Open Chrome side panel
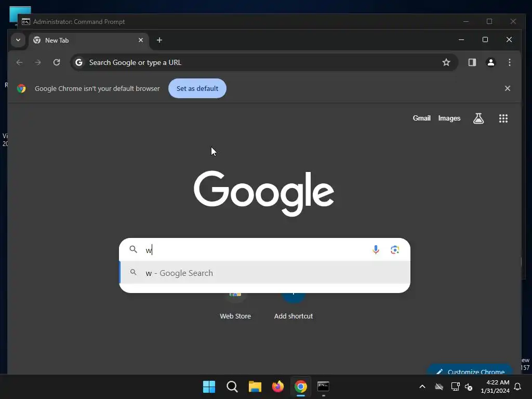532x399 pixels. point(472,62)
